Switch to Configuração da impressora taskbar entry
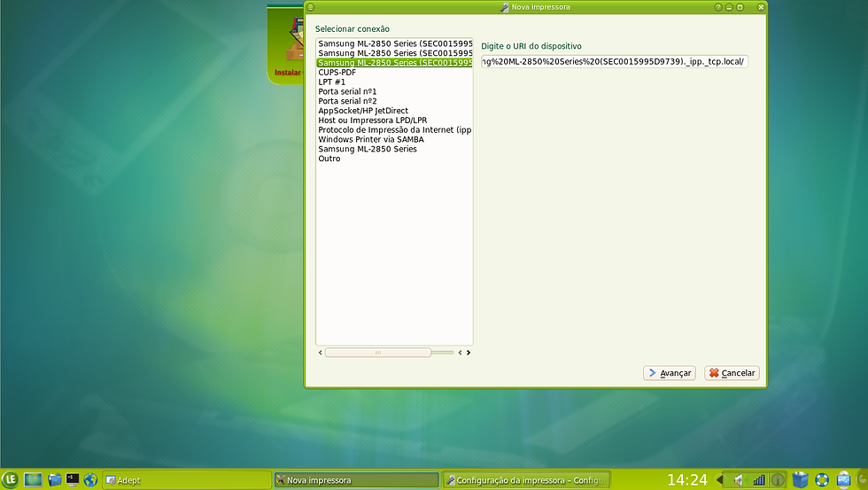 [526, 480]
